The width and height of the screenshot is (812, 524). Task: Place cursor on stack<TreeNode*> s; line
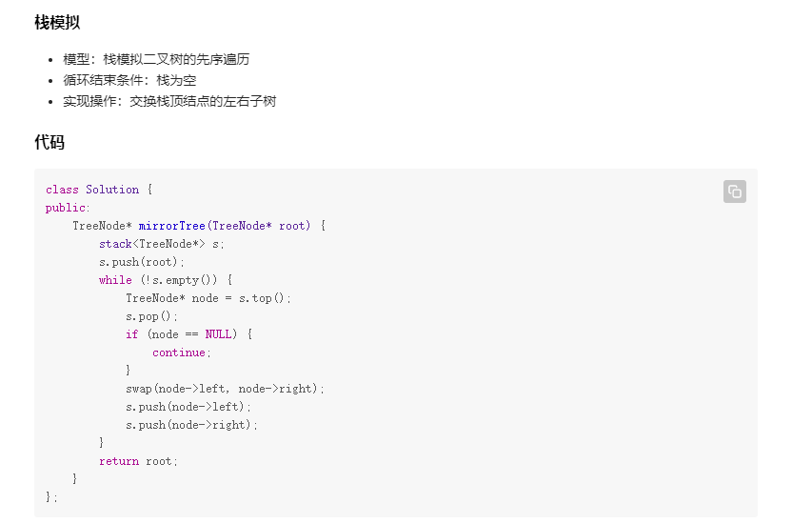(162, 244)
